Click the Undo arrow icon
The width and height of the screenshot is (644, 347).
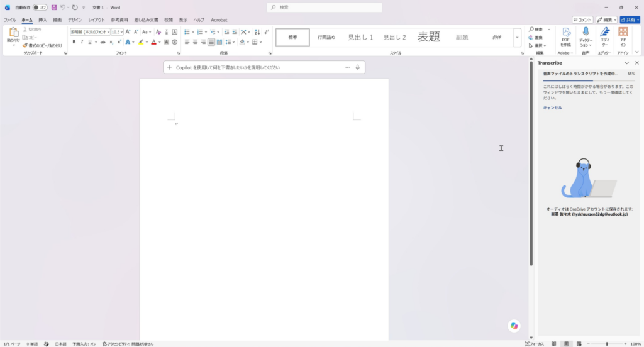pyautogui.click(x=63, y=8)
